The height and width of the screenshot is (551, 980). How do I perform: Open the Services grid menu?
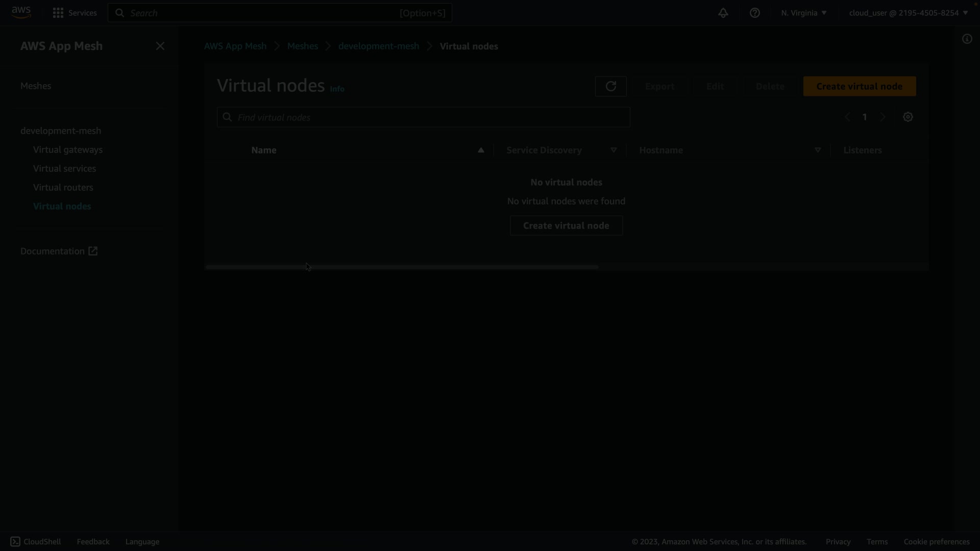[58, 13]
